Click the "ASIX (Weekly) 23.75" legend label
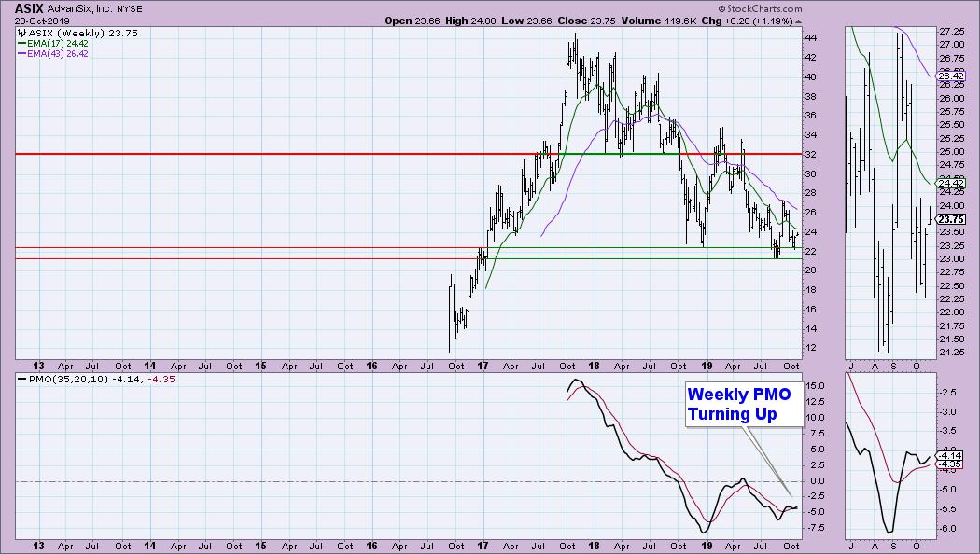Image resolution: width=980 pixels, height=554 pixels. tap(82, 33)
